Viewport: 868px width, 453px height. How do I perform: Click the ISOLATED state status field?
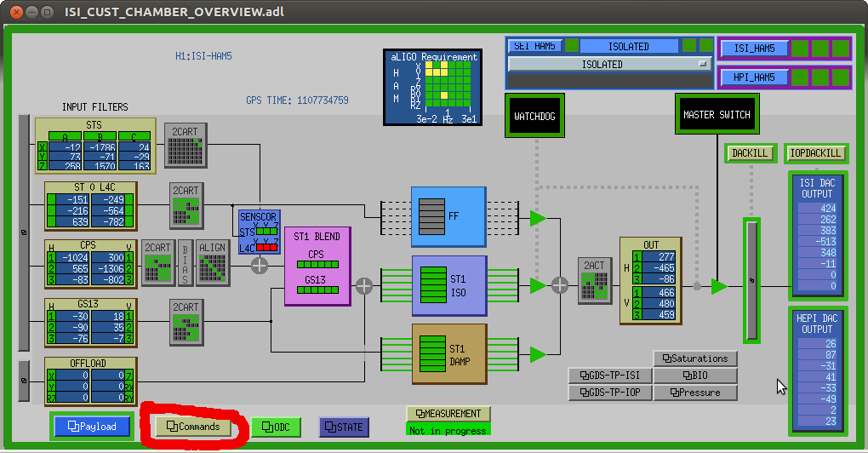(x=629, y=47)
